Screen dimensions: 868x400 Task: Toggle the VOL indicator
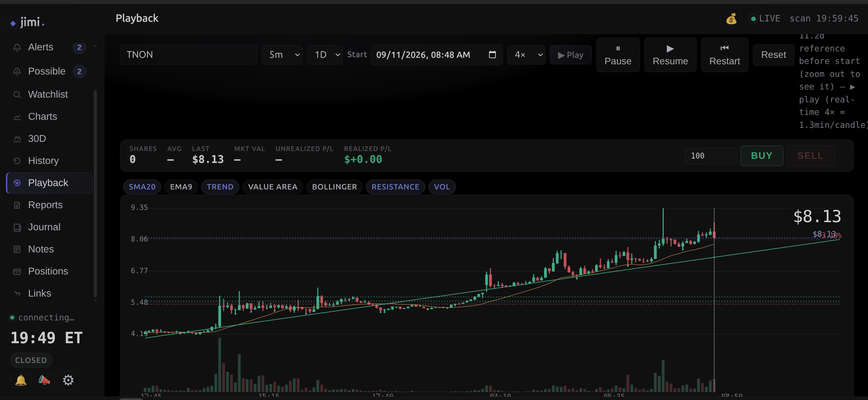pos(442,187)
